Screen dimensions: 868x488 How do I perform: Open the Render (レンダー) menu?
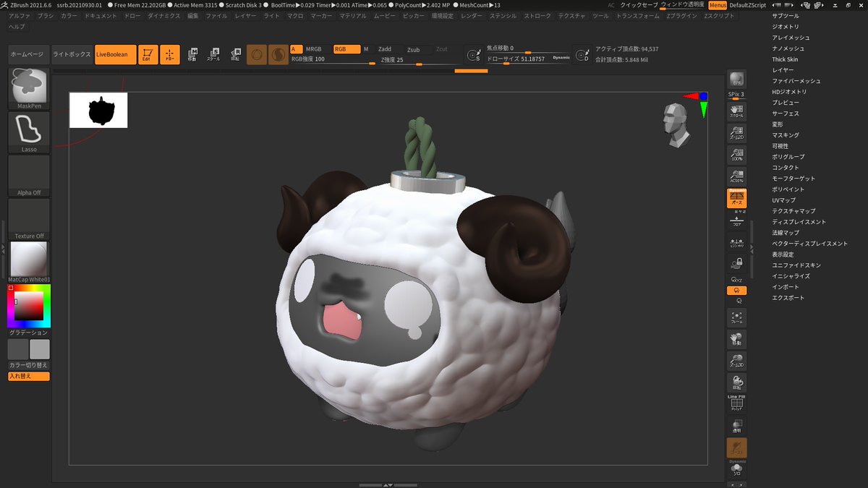pyautogui.click(x=472, y=15)
